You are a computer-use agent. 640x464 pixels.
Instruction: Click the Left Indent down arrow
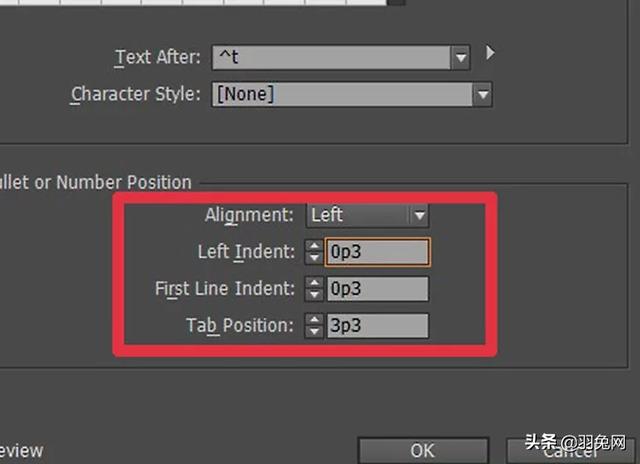click(x=314, y=258)
